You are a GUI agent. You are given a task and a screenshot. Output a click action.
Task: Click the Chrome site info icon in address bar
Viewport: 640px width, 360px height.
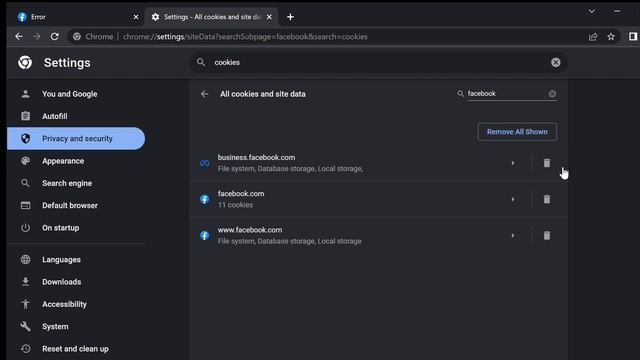pos(77,37)
